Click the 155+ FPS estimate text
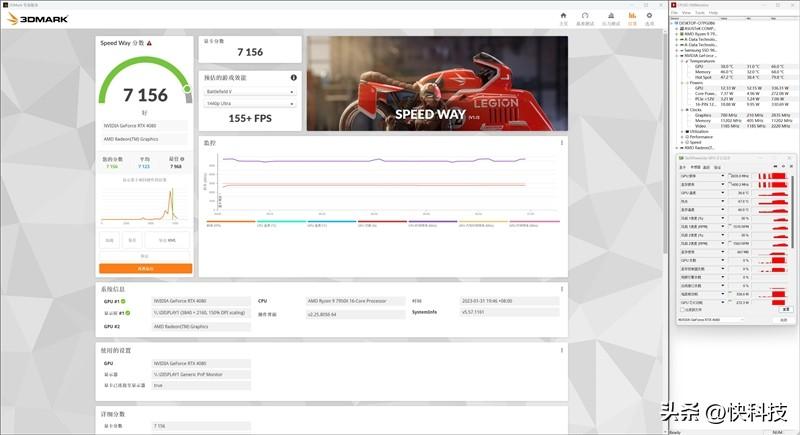Screen dimensions: 800x435 [x=250, y=118]
